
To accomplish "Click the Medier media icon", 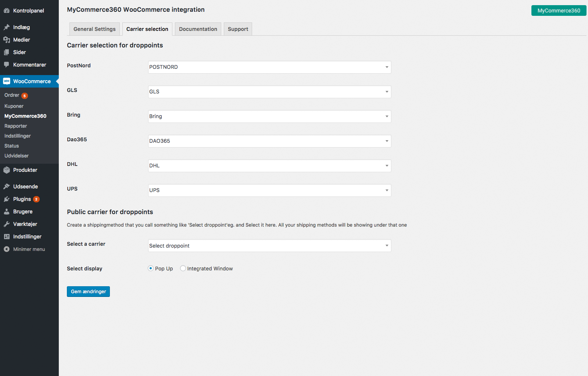I will pyautogui.click(x=7, y=40).
